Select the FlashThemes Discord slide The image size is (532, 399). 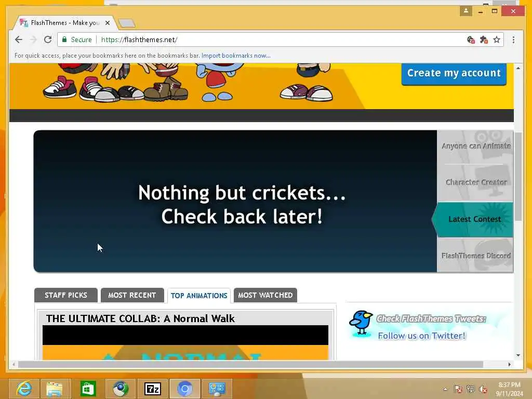pos(475,255)
